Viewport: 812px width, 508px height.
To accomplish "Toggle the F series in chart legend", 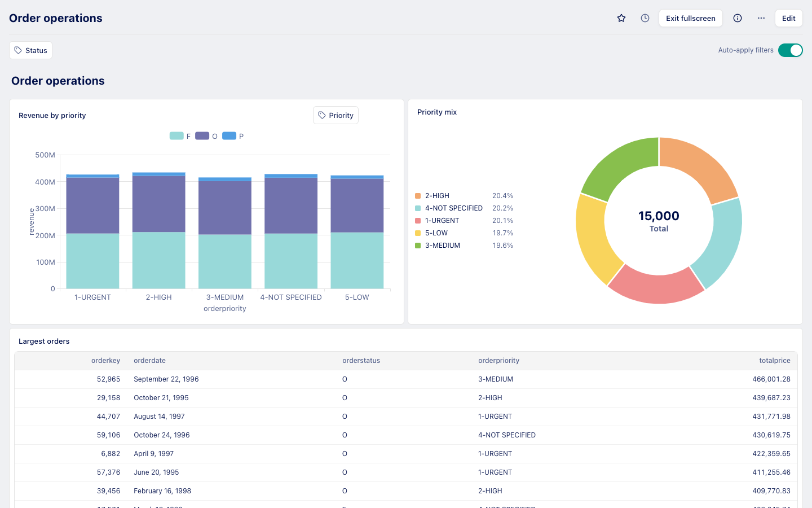I will point(180,136).
